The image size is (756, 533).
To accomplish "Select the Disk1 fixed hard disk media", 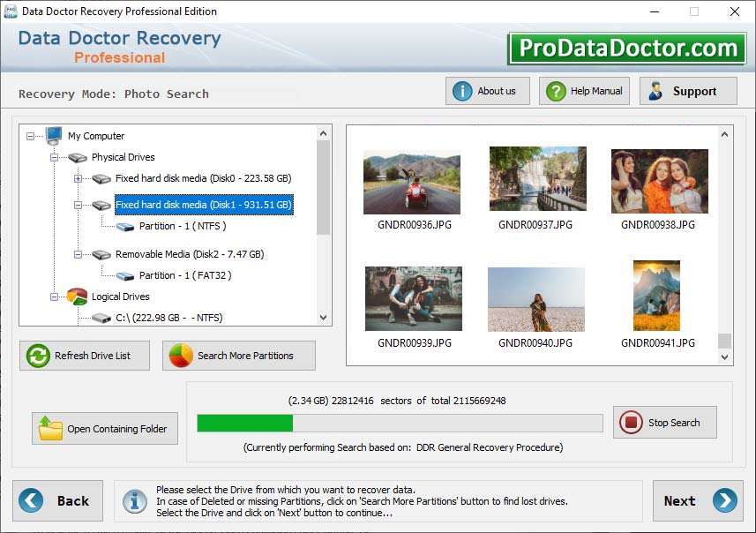I will (x=204, y=205).
